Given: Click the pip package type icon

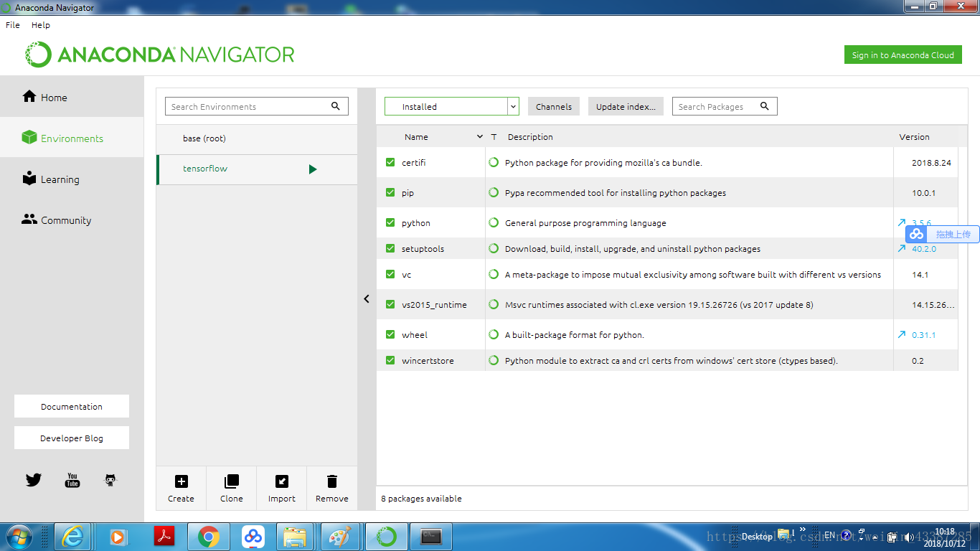Looking at the screenshot, I should 494,192.
